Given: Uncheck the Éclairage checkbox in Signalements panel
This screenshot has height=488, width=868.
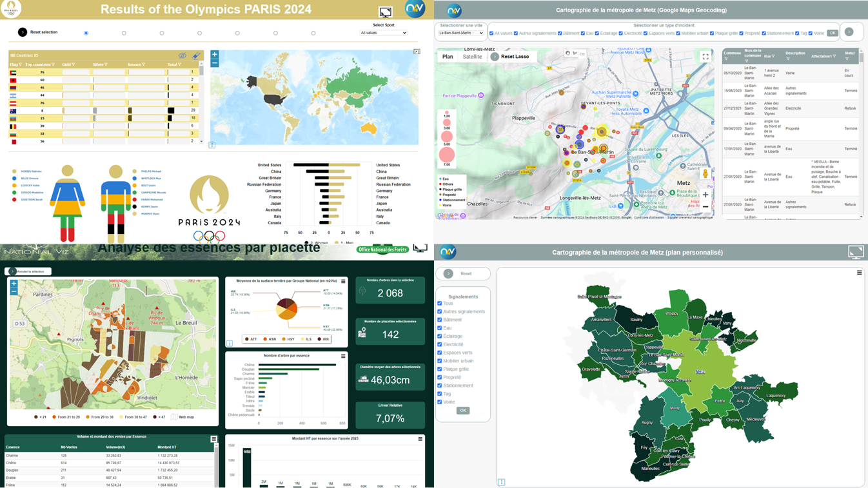Looking at the screenshot, I should point(440,337).
